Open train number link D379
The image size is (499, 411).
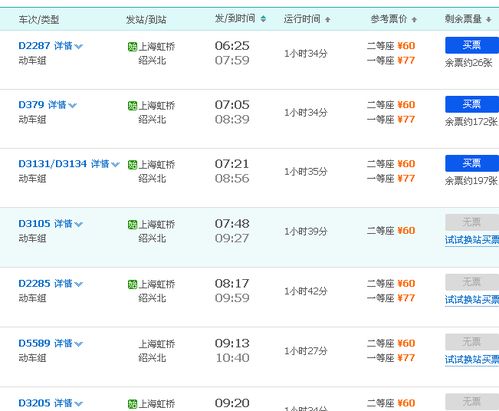[x=31, y=105]
